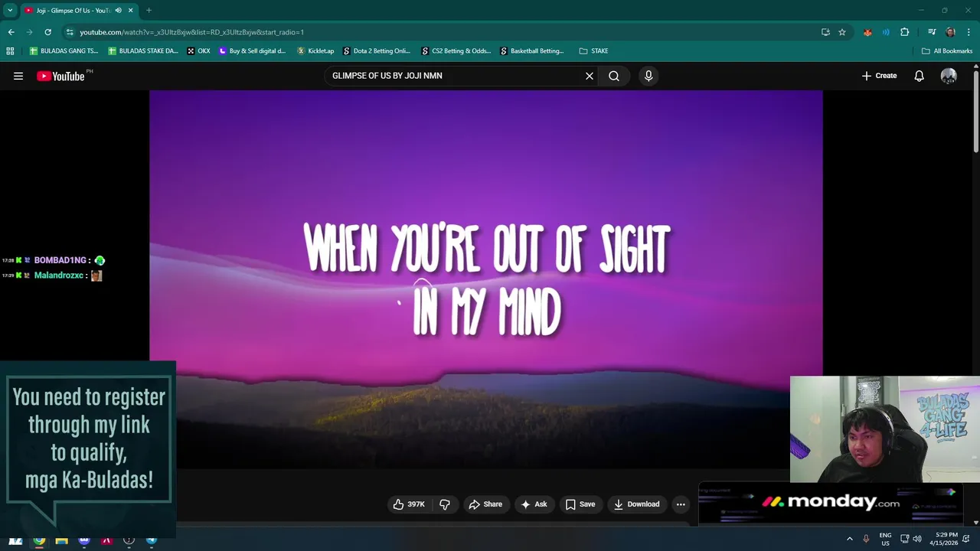Click the blue sound-waves extension icon
This screenshot has height=551, width=980.
pos(886,32)
